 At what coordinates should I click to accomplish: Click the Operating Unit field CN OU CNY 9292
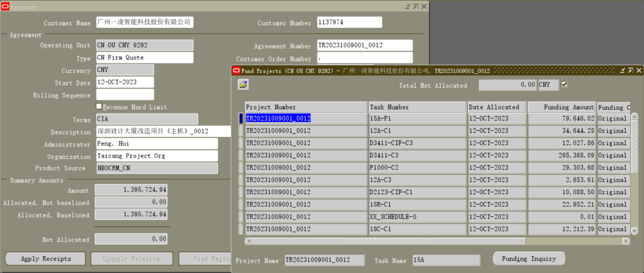pyautogui.click(x=144, y=45)
